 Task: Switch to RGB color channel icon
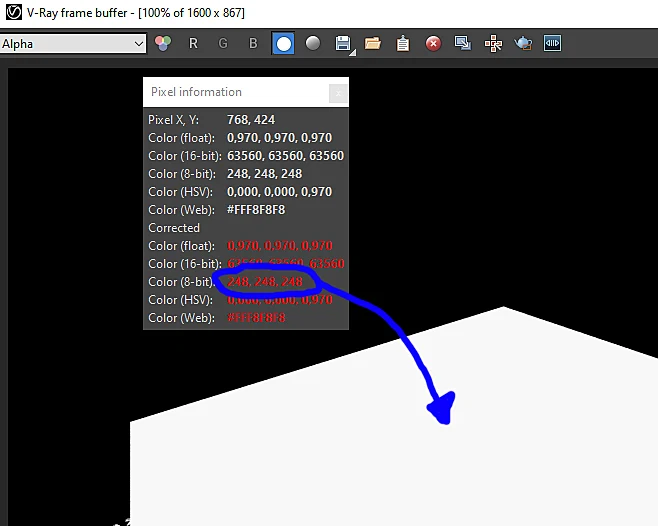point(163,43)
